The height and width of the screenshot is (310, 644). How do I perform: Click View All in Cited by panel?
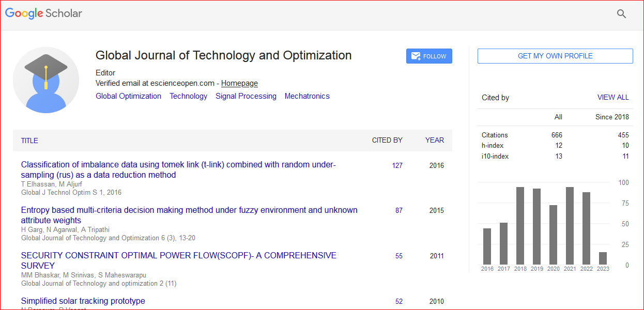pos(612,97)
